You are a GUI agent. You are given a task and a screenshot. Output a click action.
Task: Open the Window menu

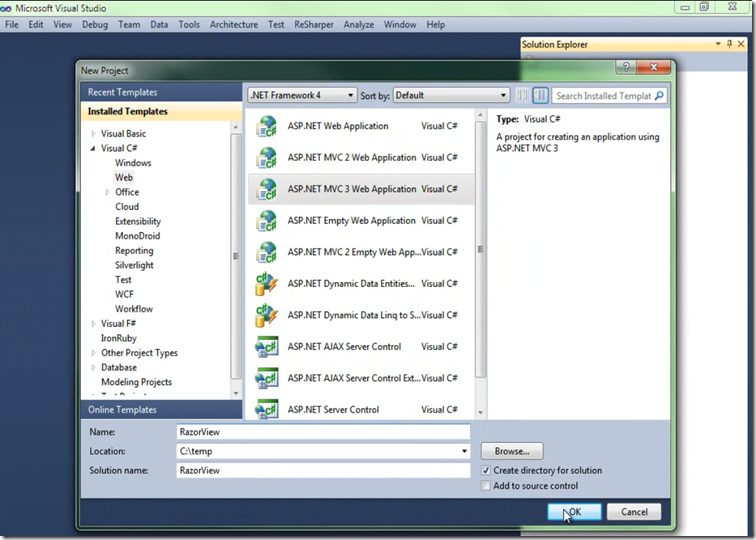click(400, 25)
